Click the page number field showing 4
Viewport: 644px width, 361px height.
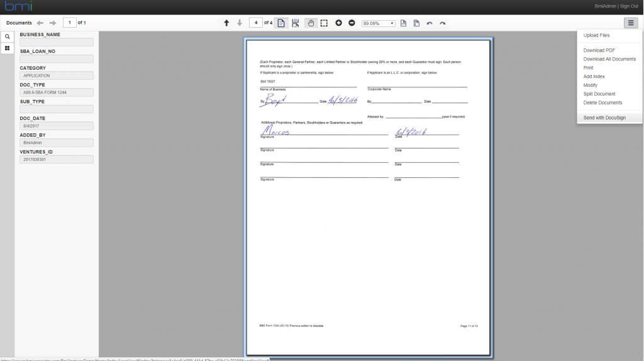(256, 23)
